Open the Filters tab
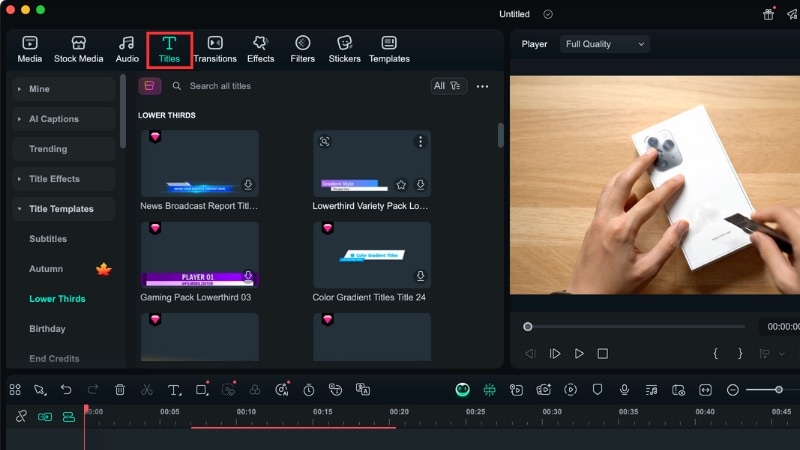Image resolution: width=800 pixels, height=450 pixels. [x=303, y=49]
